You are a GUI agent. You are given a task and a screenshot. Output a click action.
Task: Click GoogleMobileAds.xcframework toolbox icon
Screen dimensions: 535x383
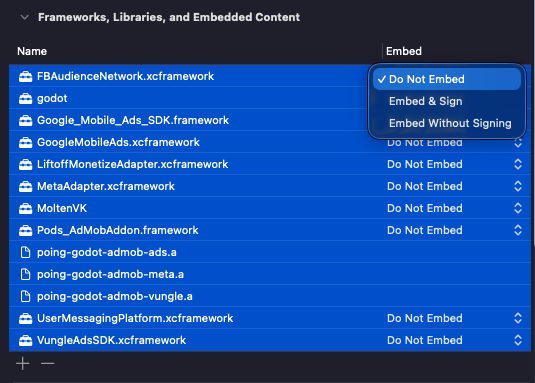click(26, 143)
